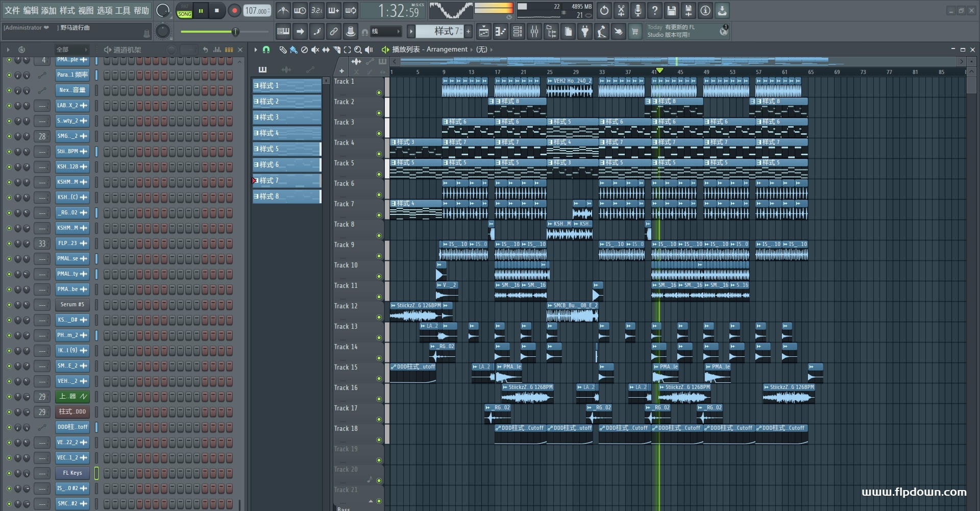Toggle the playlist snap magnet icon
This screenshot has height=511, width=980.
(266, 50)
